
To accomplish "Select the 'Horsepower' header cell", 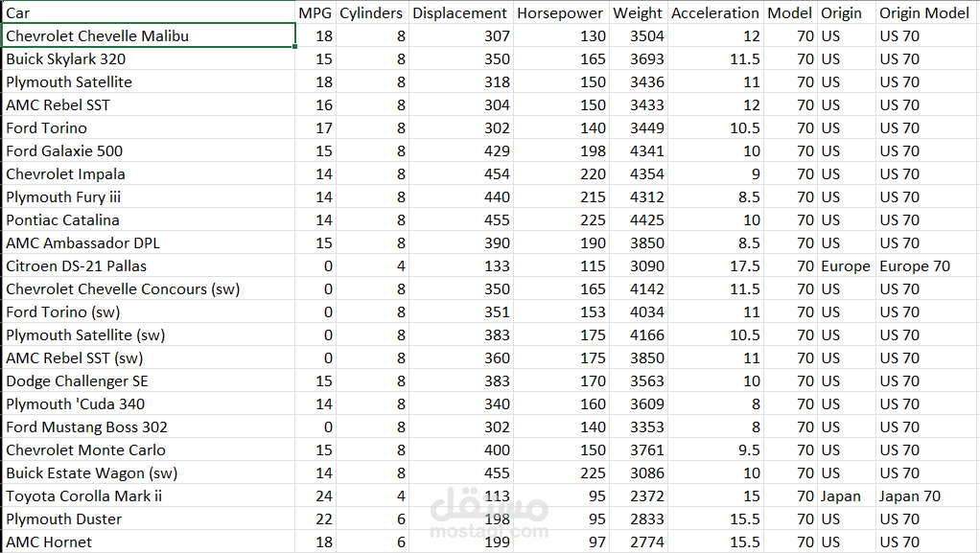I will 561,12.
